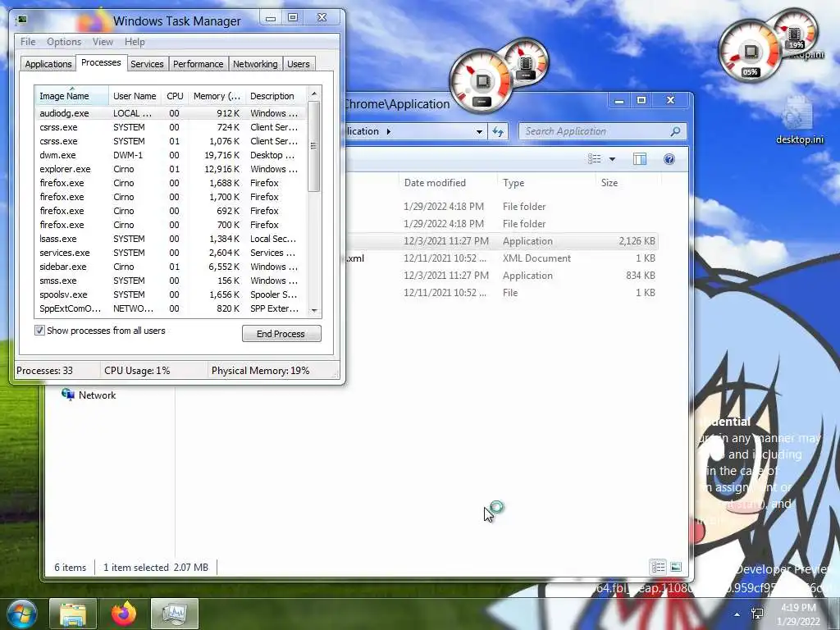This screenshot has height=630, width=840.
Task: Click the End Process button
Action: click(x=281, y=334)
